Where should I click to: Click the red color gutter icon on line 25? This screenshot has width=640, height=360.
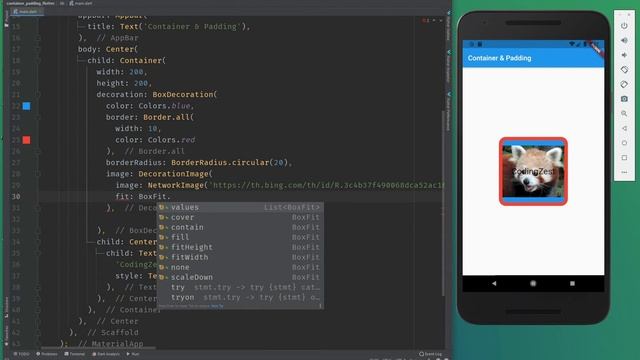[26, 140]
